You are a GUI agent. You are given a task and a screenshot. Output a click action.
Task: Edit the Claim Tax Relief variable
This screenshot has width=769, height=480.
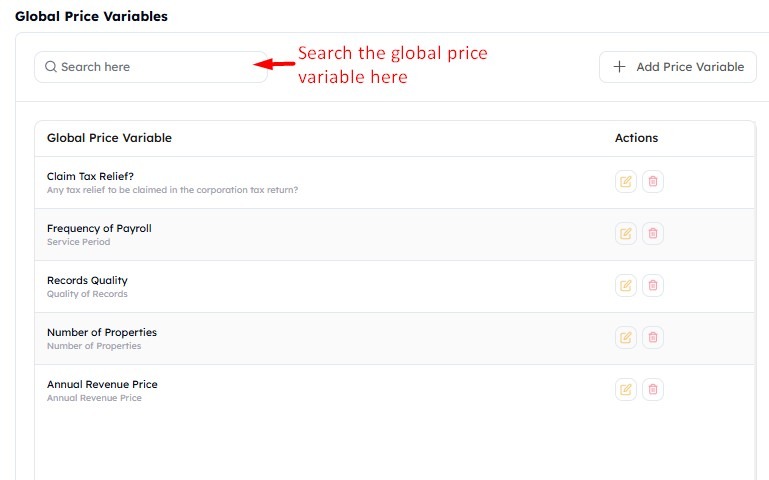626,182
